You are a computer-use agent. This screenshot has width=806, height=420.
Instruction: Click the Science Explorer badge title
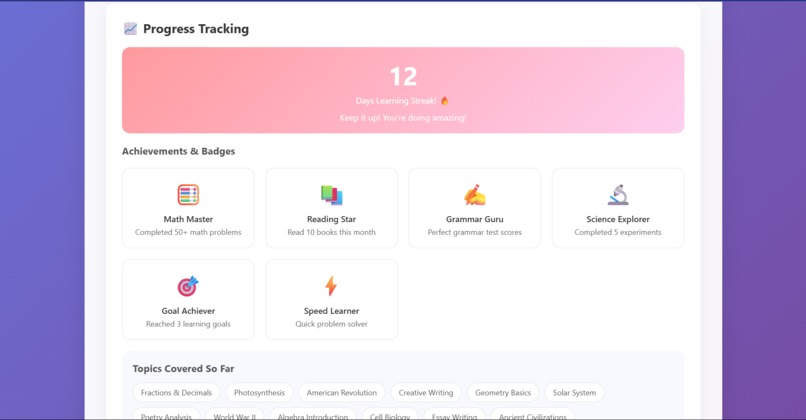click(x=618, y=219)
